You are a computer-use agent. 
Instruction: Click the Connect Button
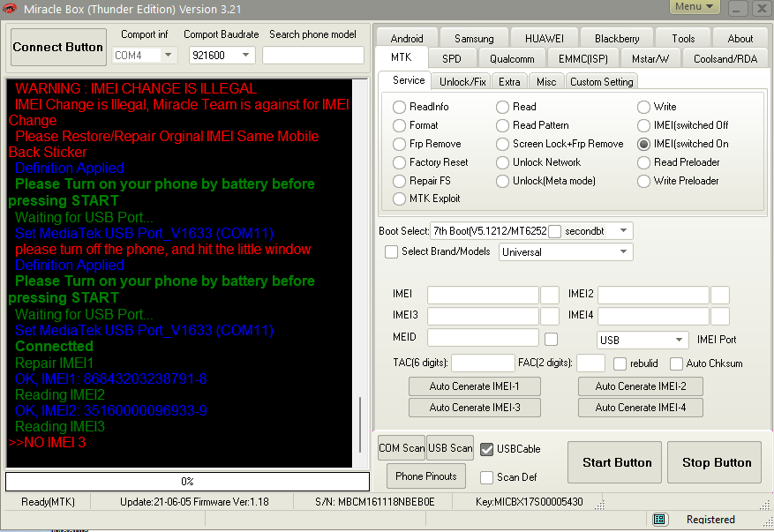[x=58, y=47]
